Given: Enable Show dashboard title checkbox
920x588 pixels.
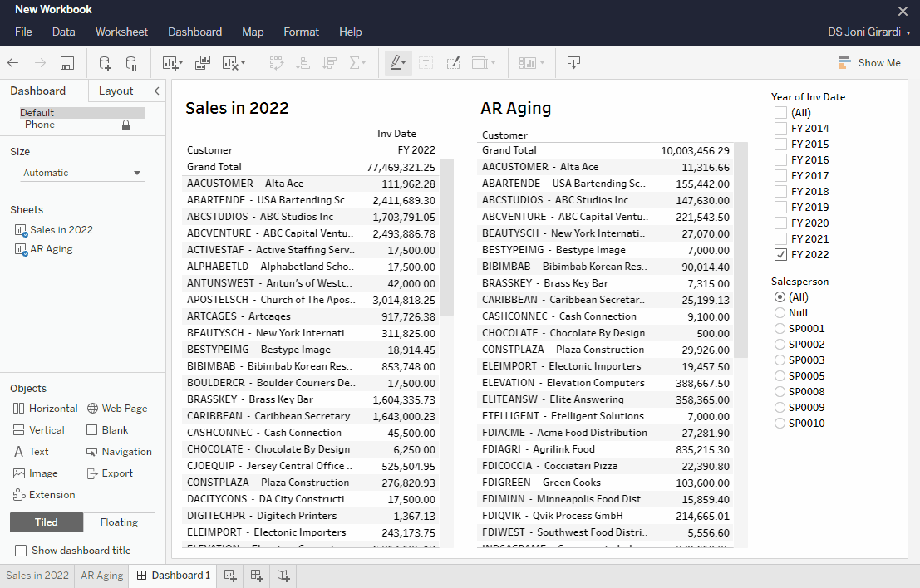Looking at the screenshot, I should (21, 551).
